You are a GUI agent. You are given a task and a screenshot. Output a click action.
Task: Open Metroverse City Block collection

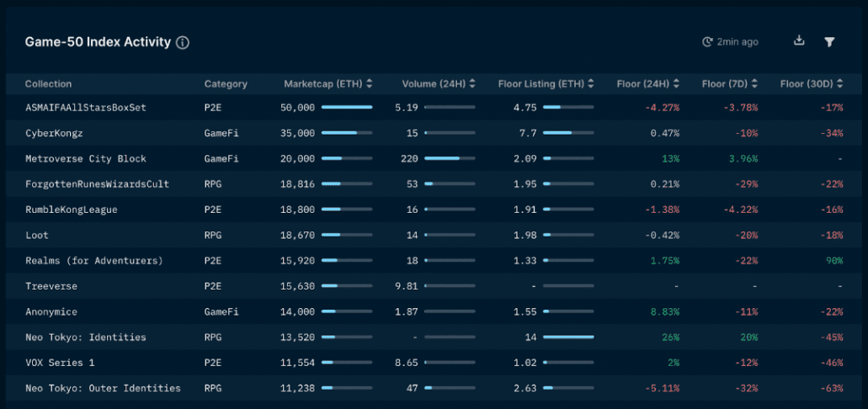pos(86,159)
